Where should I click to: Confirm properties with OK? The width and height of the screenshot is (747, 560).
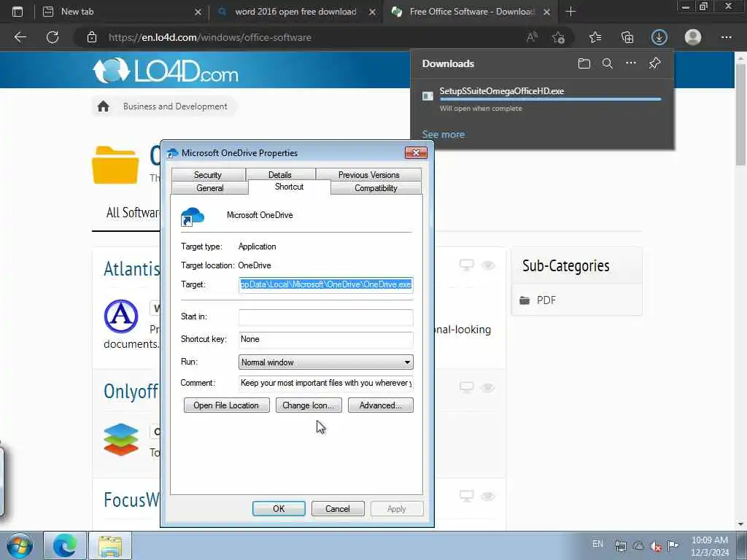pos(279,508)
